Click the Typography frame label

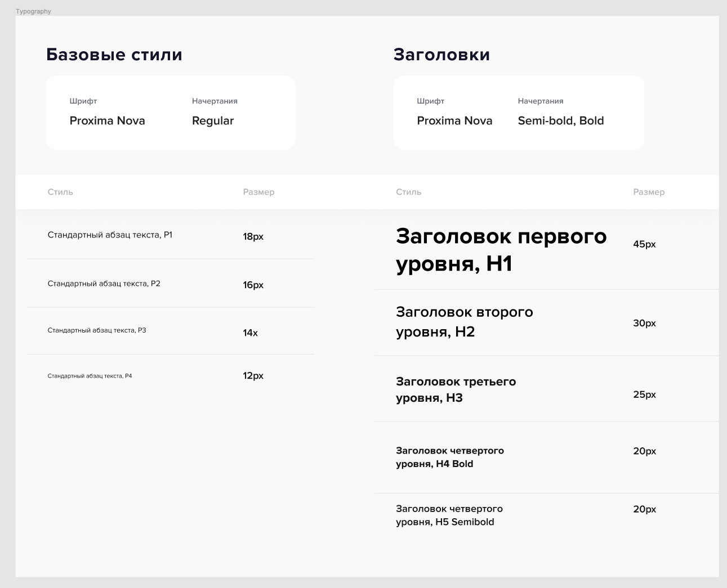click(x=34, y=11)
